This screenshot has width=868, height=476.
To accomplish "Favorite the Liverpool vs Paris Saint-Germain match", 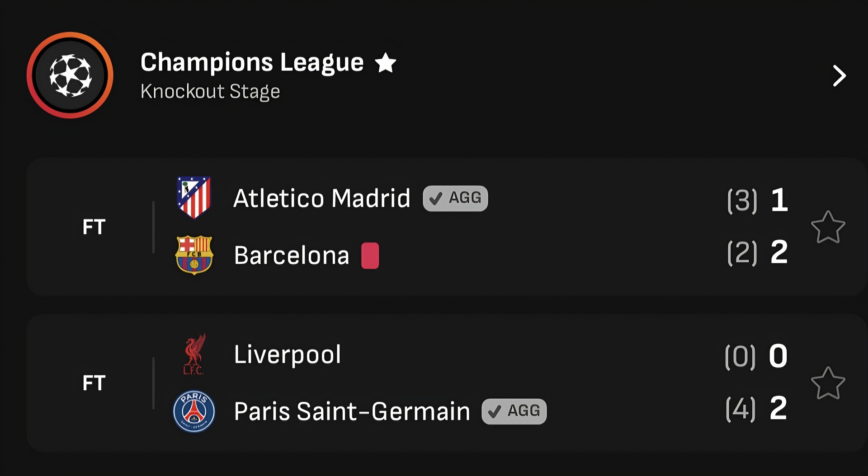I will coord(828,383).
